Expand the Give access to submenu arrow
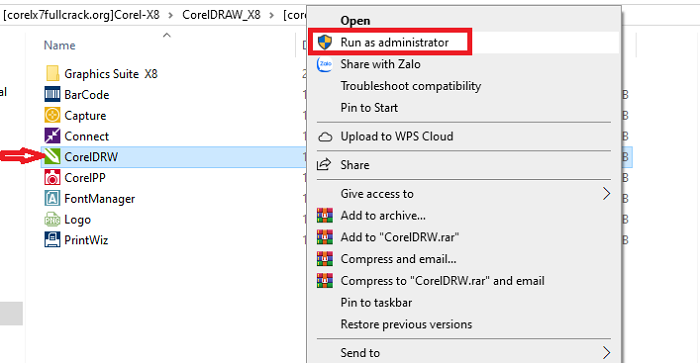 tap(606, 194)
